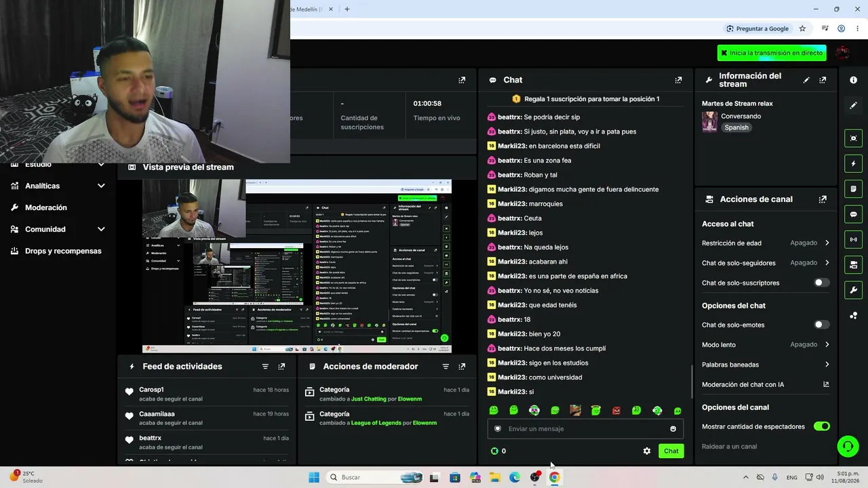The width and height of the screenshot is (868, 488).
Task: Click Caaamilaaa in the activity feed
Action: point(157,414)
